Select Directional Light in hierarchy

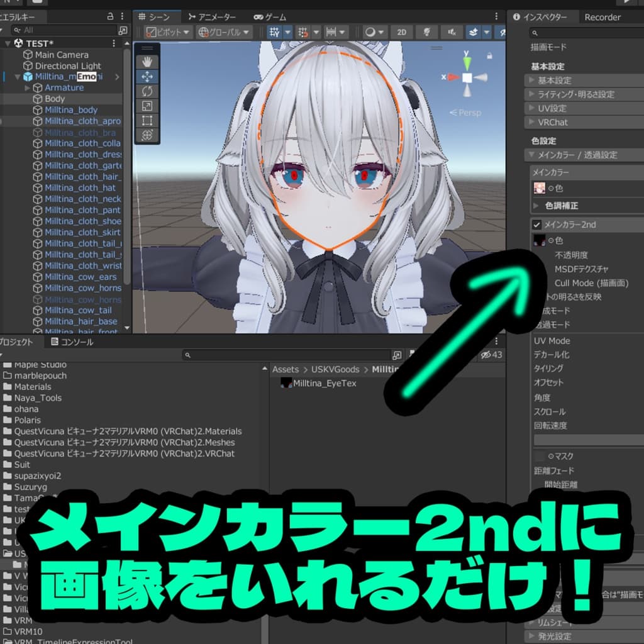(68, 65)
